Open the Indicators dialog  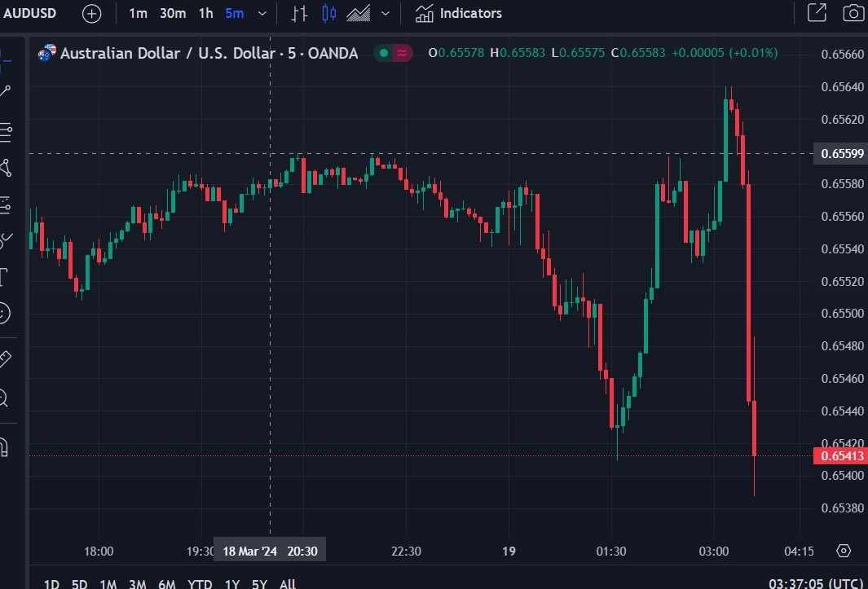pyautogui.click(x=459, y=13)
